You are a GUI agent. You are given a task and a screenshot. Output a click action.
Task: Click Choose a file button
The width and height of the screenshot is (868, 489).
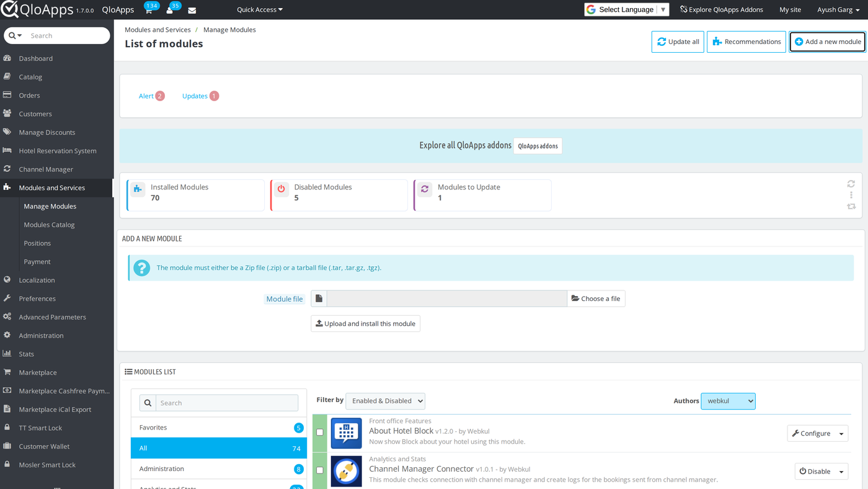click(596, 298)
